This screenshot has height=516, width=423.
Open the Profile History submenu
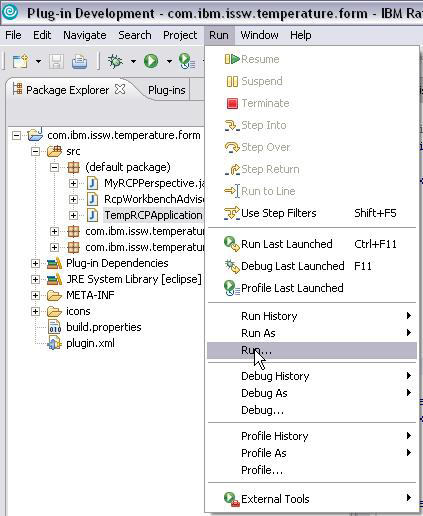pos(312,436)
